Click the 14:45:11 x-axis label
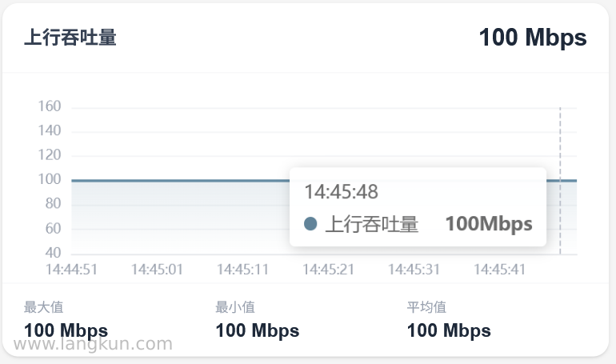 242,270
